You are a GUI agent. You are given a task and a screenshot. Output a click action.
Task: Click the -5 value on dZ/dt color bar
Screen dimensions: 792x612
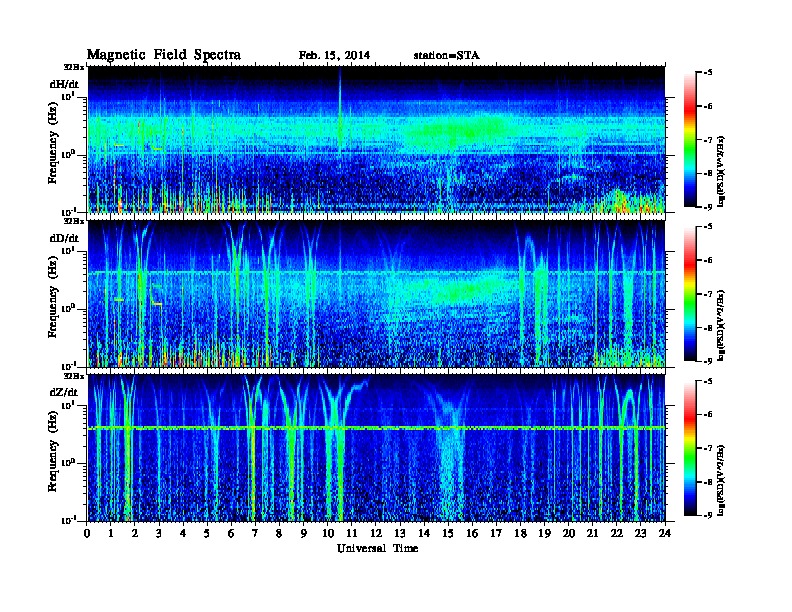(708, 381)
